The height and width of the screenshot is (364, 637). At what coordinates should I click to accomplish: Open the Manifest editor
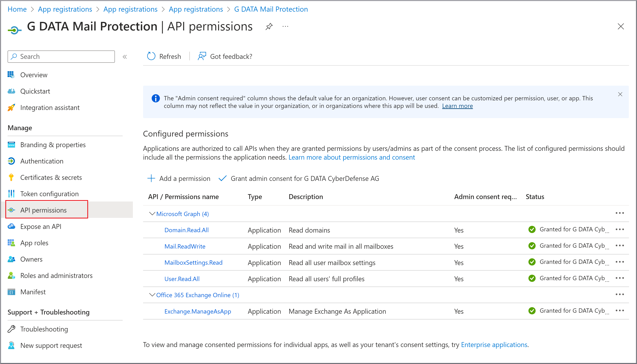pos(33,292)
